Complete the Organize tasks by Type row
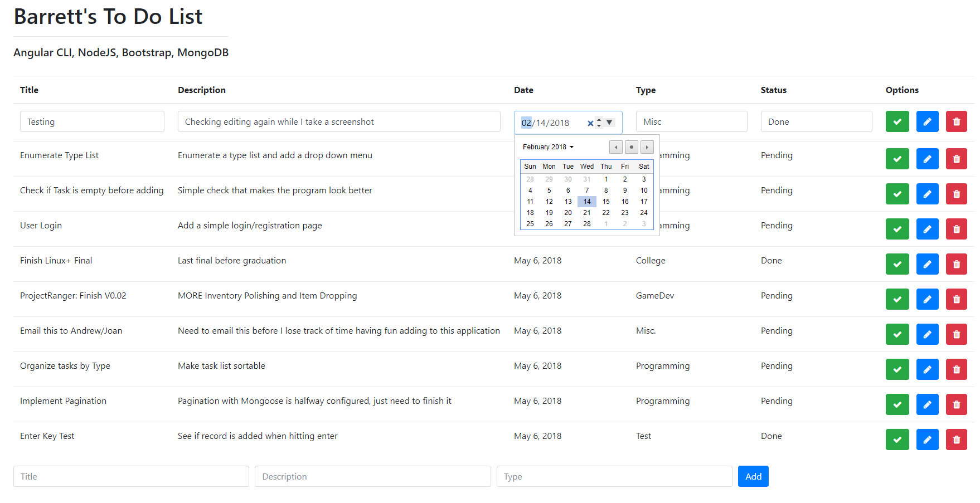Image resolution: width=980 pixels, height=503 pixels. (897, 369)
